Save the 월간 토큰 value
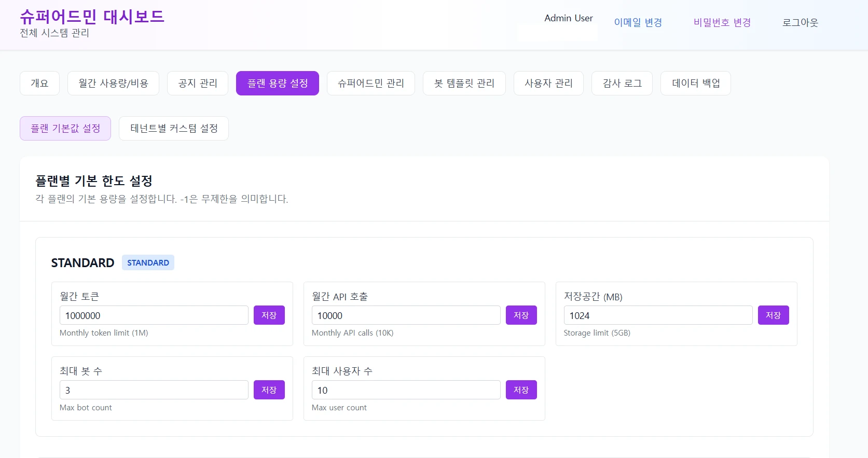 [269, 315]
